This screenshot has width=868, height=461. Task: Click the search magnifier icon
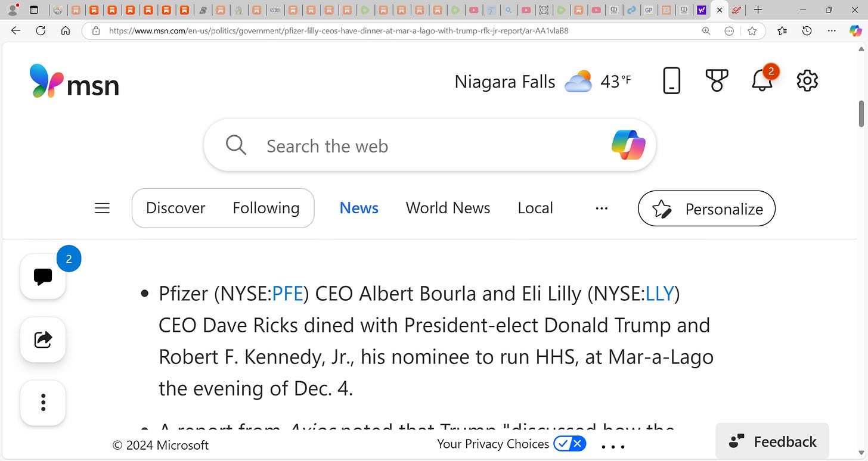click(236, 145)
